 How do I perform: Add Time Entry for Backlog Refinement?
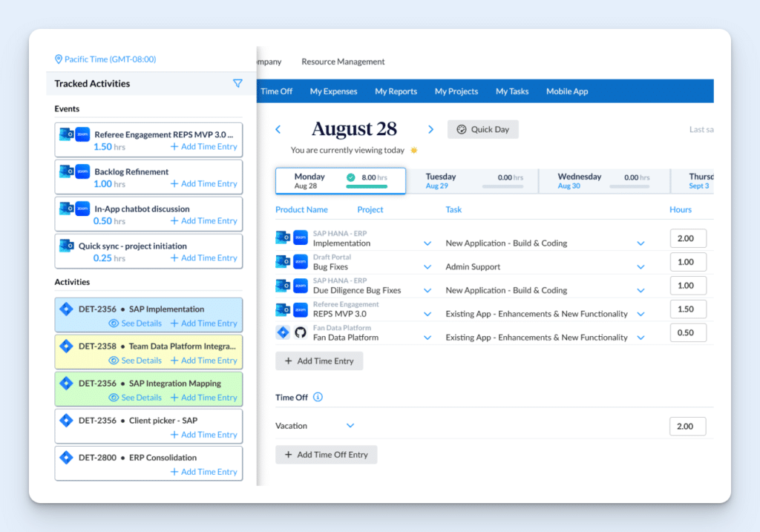pos(203,183)
